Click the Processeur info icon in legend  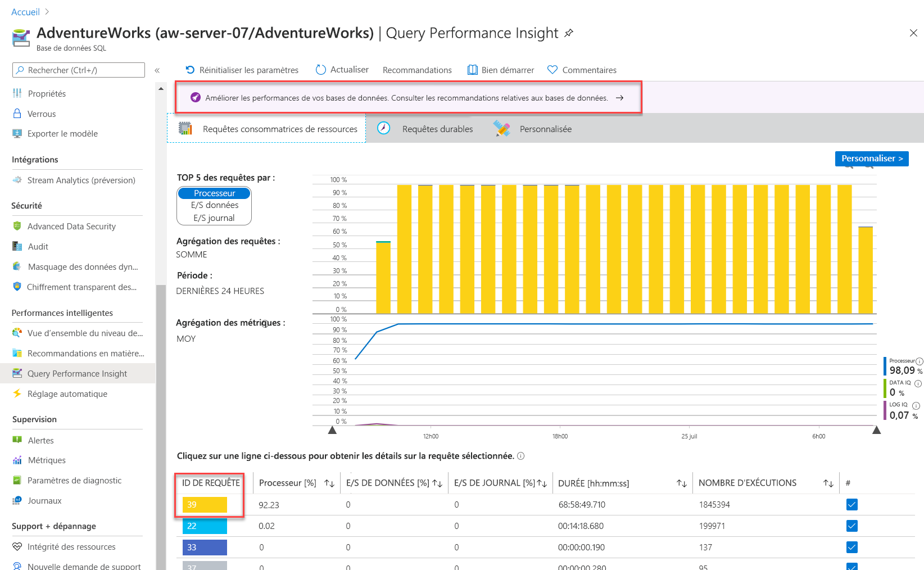pyautogui.click(x=920, y=361)
